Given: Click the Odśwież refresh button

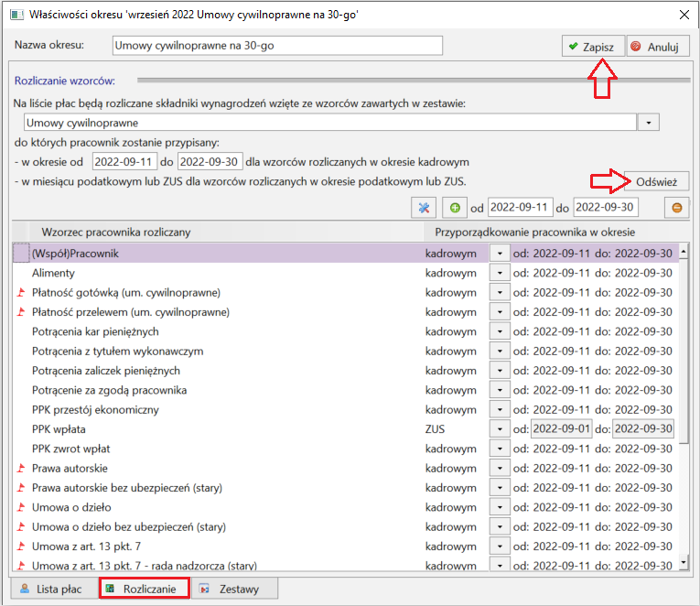Looking at the screenshot, I should [x=656, y=182].
